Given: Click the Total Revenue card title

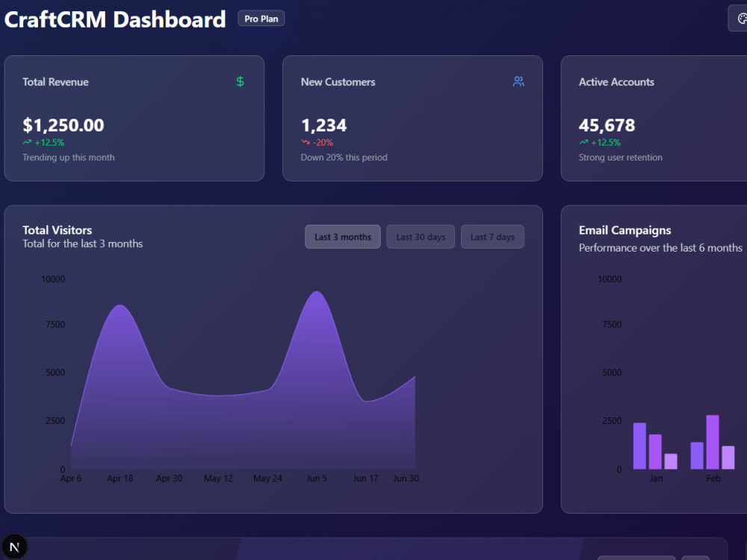Looking at the screenshot, I should [x=55, y=82].
